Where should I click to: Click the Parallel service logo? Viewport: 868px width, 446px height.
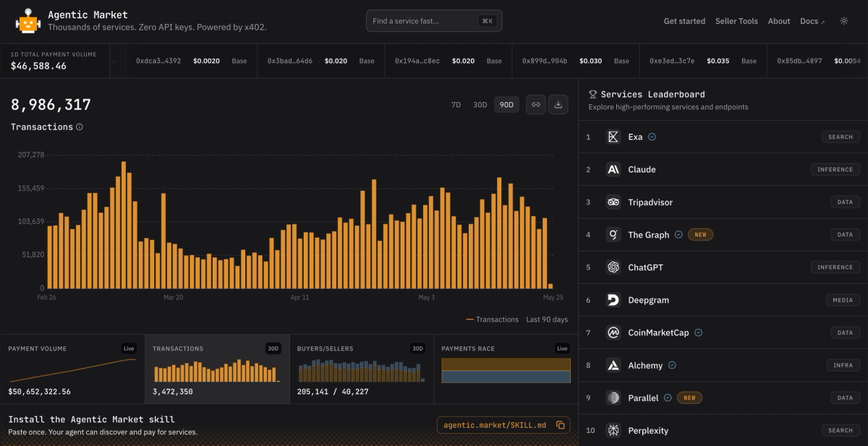point(613,397)
